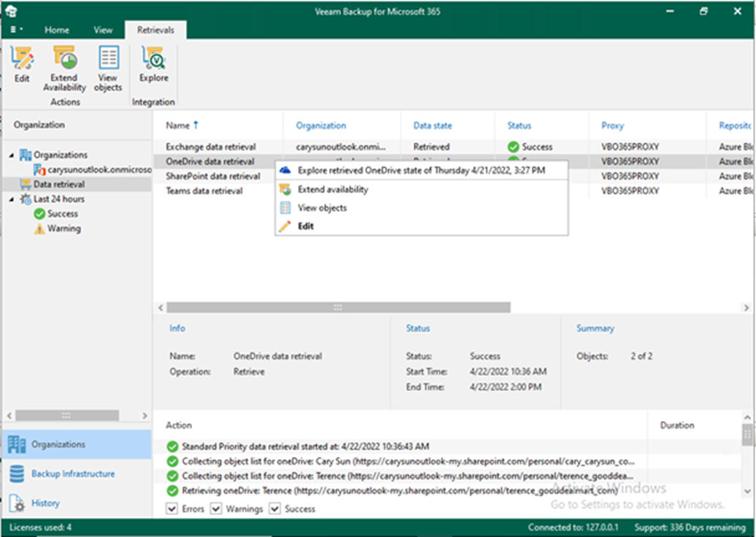
Task: Disable the Success filter checkbox
Action: pyautogui.click(x=274, y=509)
